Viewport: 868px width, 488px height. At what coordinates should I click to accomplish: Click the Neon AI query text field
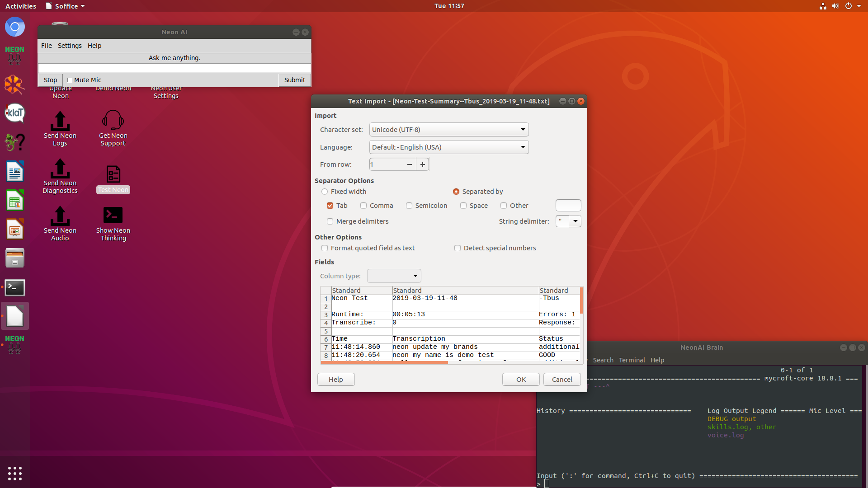(175, 68)
